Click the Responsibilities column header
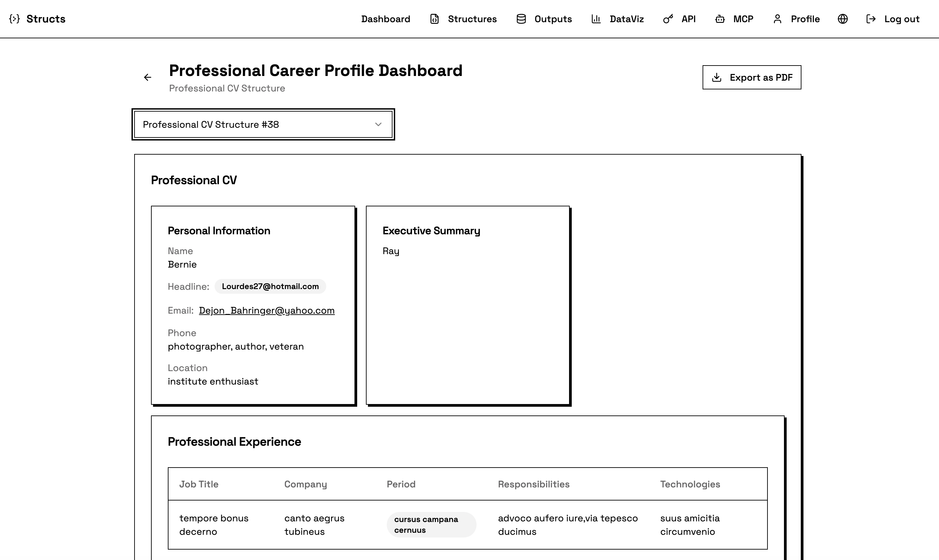Image resolution: width=939 pixels, height=560 pixels. pyautogui.click(x=534, y=484)
